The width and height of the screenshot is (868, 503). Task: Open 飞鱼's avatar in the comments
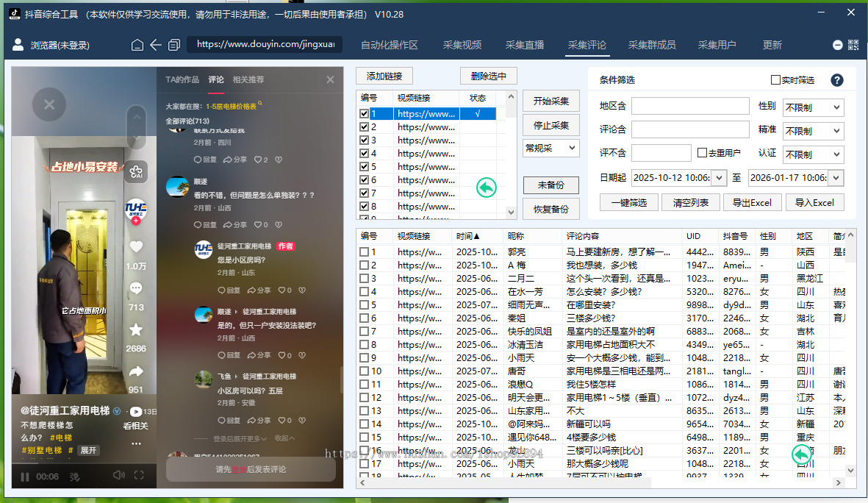point(203,379)
